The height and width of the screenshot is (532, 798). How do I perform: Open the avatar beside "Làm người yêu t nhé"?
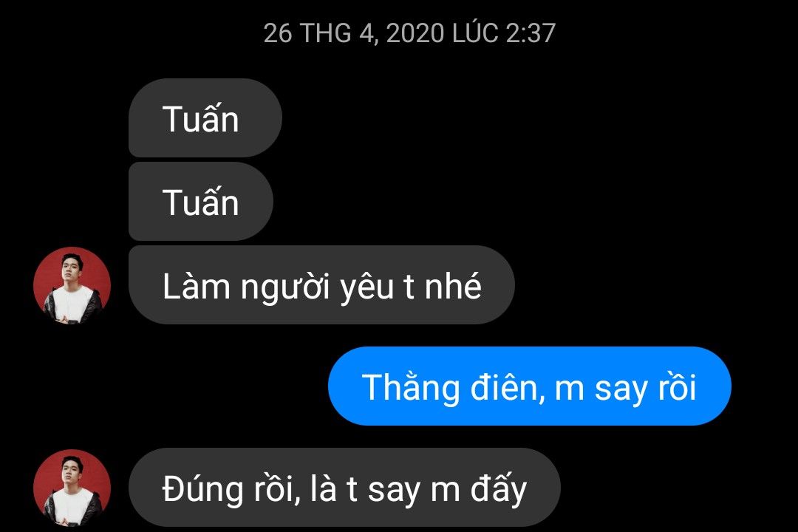[x=72, y=286]
